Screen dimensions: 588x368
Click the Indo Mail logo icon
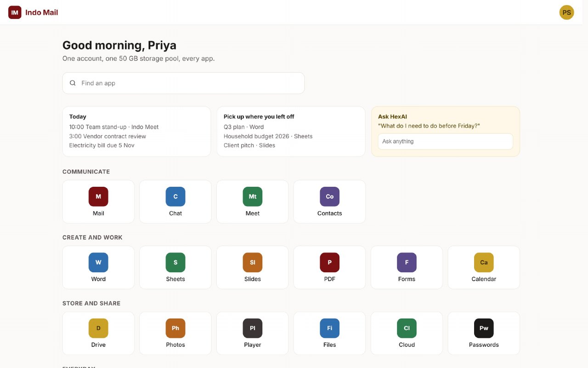pyautogui.click(x=15, y=12)
